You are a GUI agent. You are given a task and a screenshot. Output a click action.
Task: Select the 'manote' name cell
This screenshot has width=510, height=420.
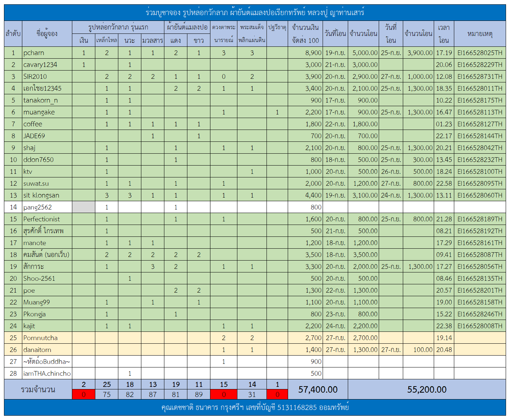tap(47, 243)
